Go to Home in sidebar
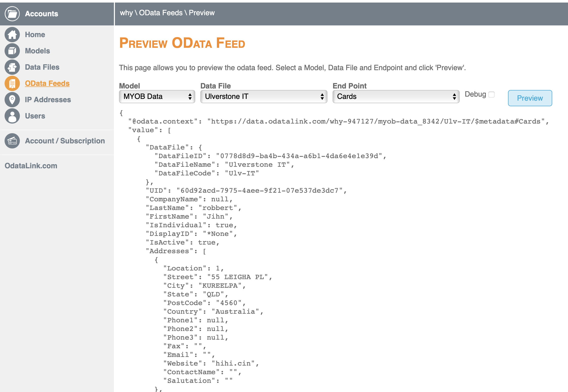This screenshot has height=392, width=568. 35,35
